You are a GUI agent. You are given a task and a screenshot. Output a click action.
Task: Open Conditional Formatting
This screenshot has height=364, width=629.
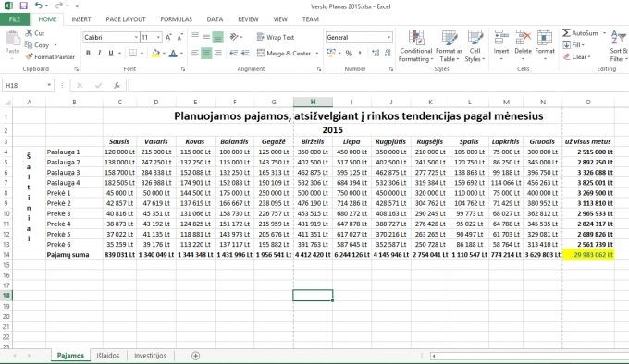[416, 46]
